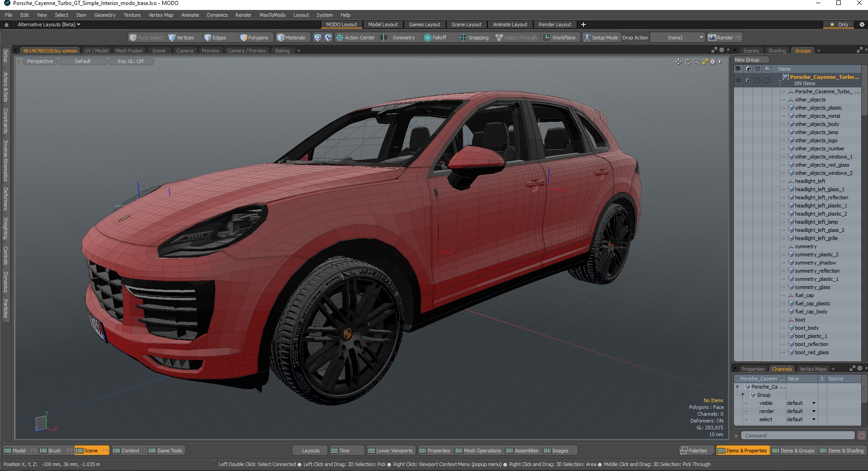This screenshot has width=868, height=471.
Task: Select Materials selection mode
Action: tap(291, 38)
